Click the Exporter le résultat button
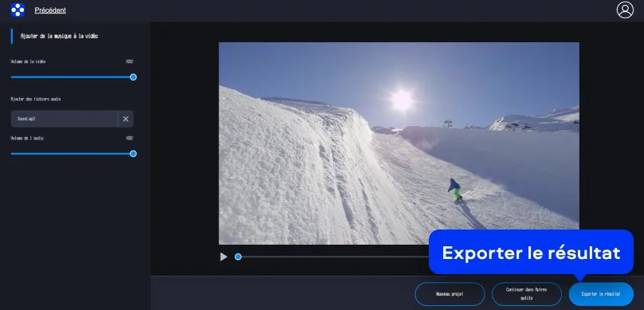The image size is (644, 310). click(601, 294)
